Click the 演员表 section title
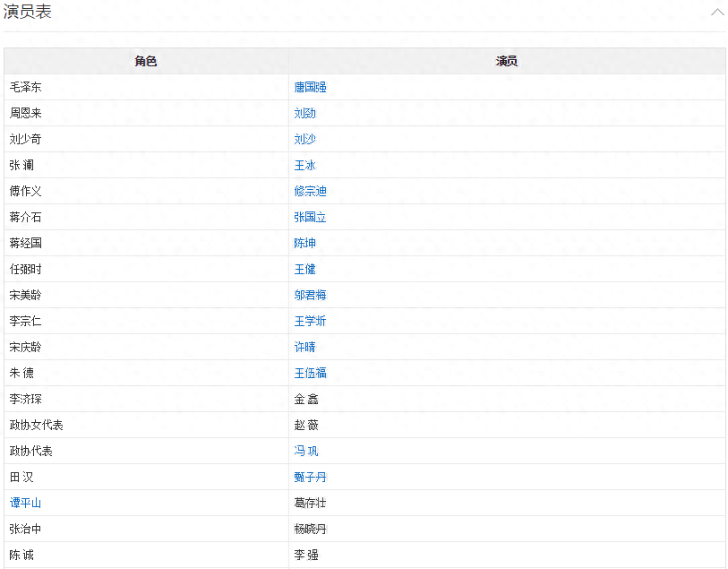The image size is (728, 569). (27, 13)
